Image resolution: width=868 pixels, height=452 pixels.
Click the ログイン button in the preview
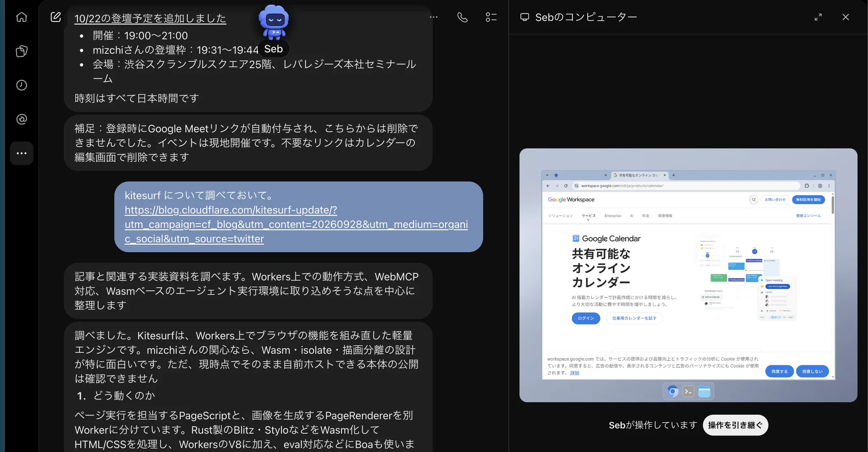(x=586, y=318)
